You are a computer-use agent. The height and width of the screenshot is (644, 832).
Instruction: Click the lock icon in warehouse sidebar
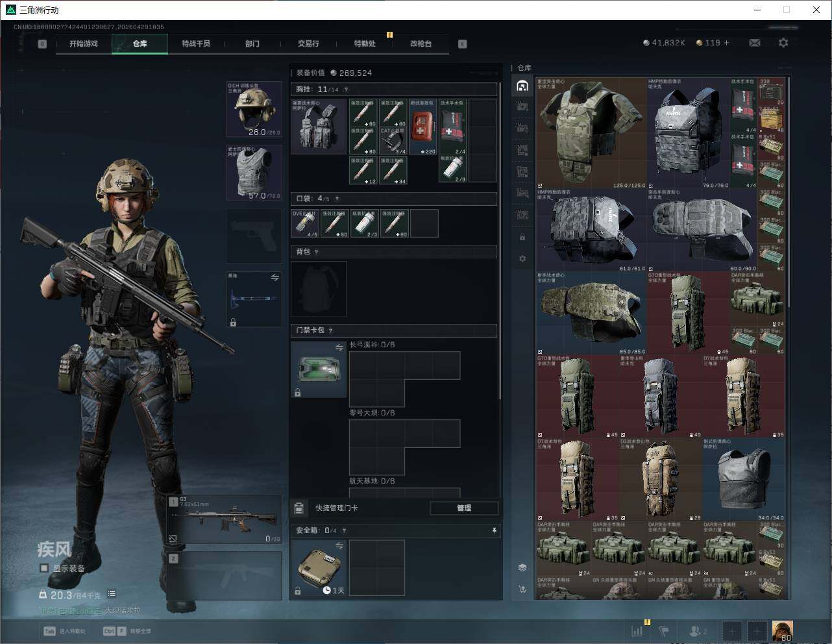pyautogui.click(x=522, y=237)
